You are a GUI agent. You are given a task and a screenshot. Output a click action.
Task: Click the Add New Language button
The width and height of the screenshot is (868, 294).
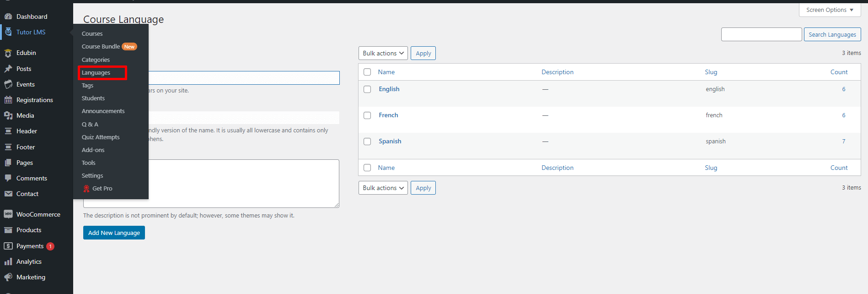click(x=114, y=233)
